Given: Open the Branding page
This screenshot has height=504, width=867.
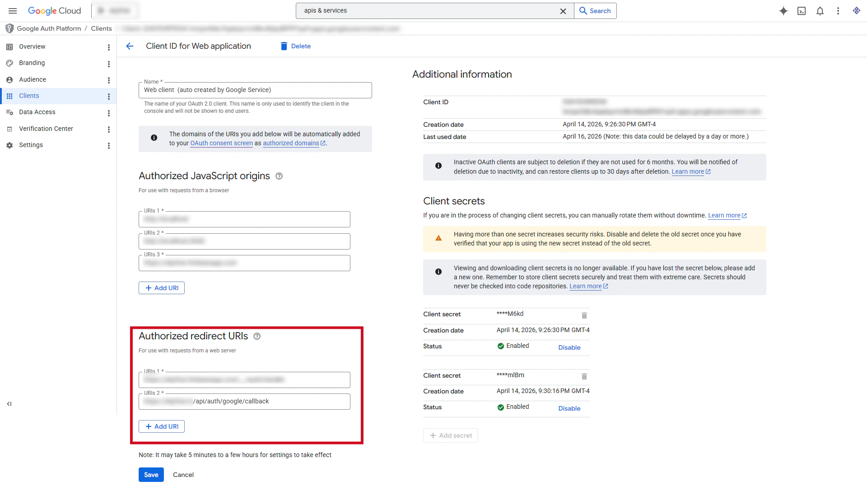Looking at the screenshot, I should coord(32,63).
